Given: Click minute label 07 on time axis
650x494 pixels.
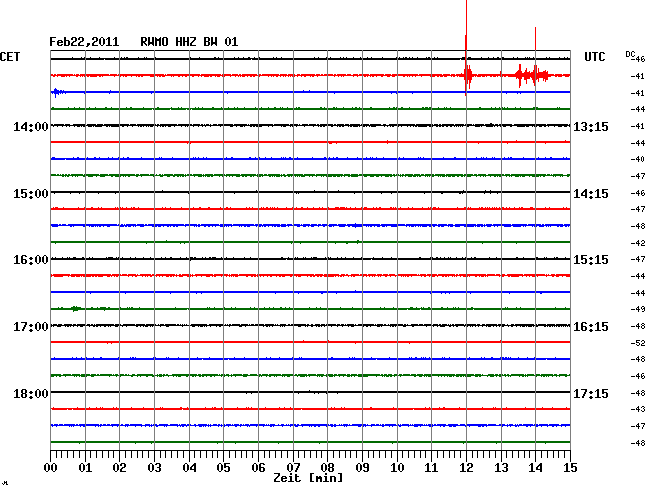Looking at the screenshot, I should click(293, 467).
